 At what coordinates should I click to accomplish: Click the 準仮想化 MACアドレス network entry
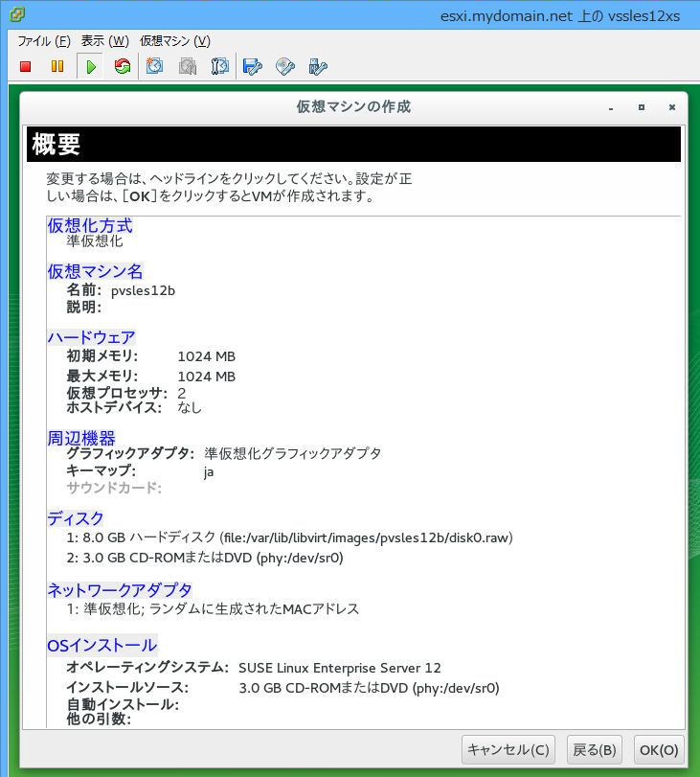pos(213,609)
